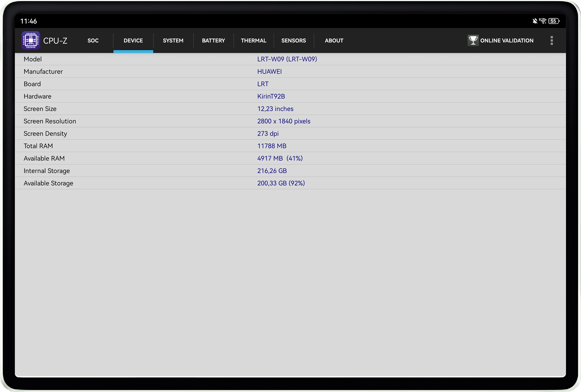Show the ABOUT tab

coord(334,41)
